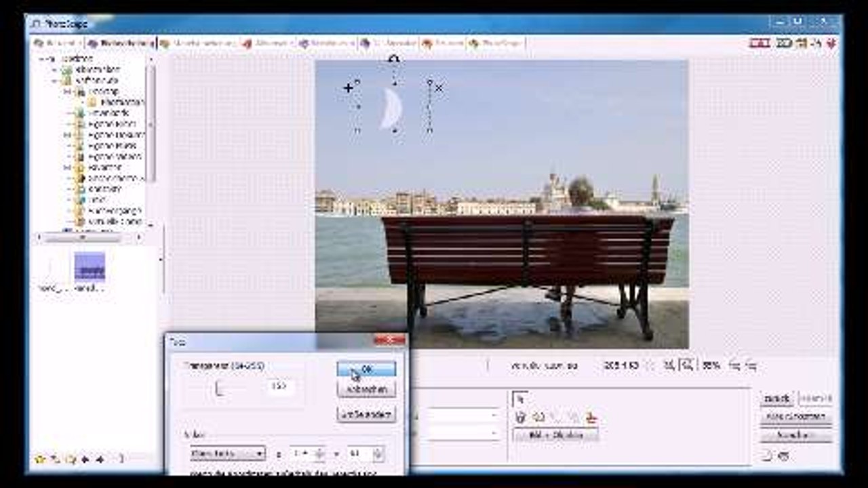
Task: Click the highlighted zoom icon beside the percentage
Action: (686, 365)
